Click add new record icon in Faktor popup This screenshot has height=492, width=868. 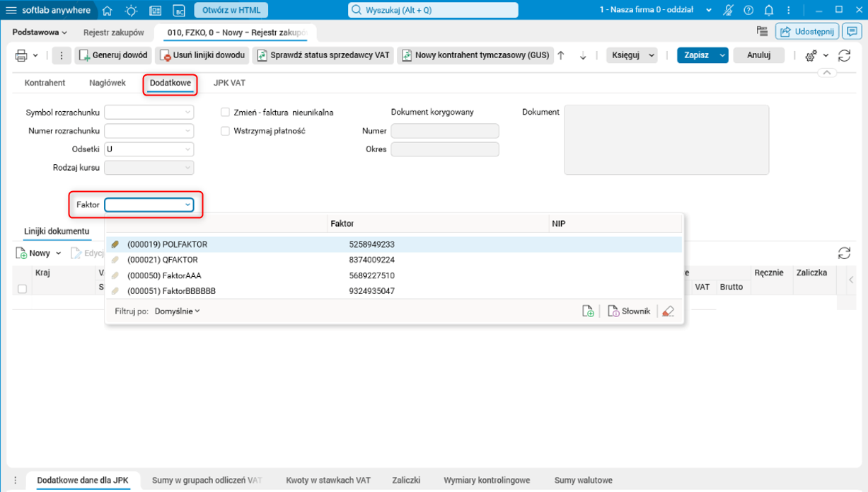pos(587,311)
